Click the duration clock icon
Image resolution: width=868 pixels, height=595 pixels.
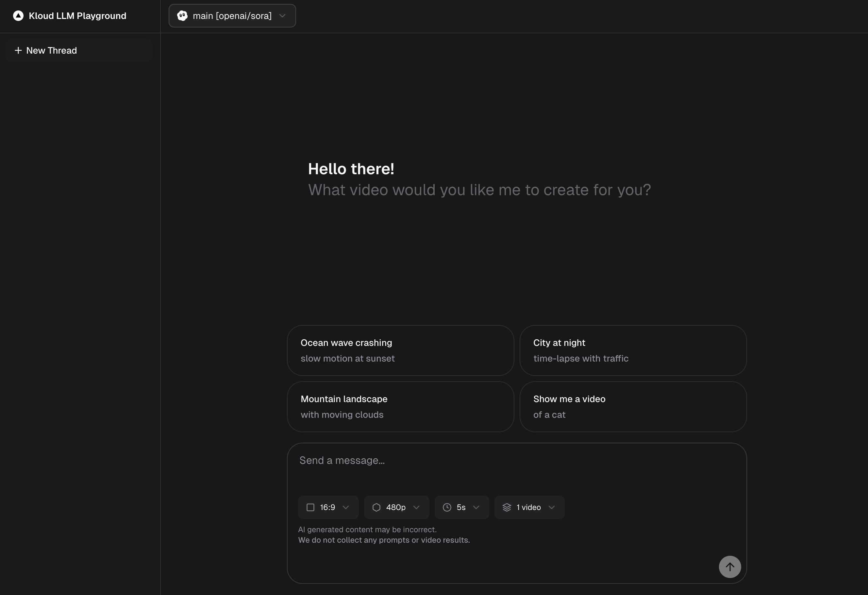(x=447, y=507)
